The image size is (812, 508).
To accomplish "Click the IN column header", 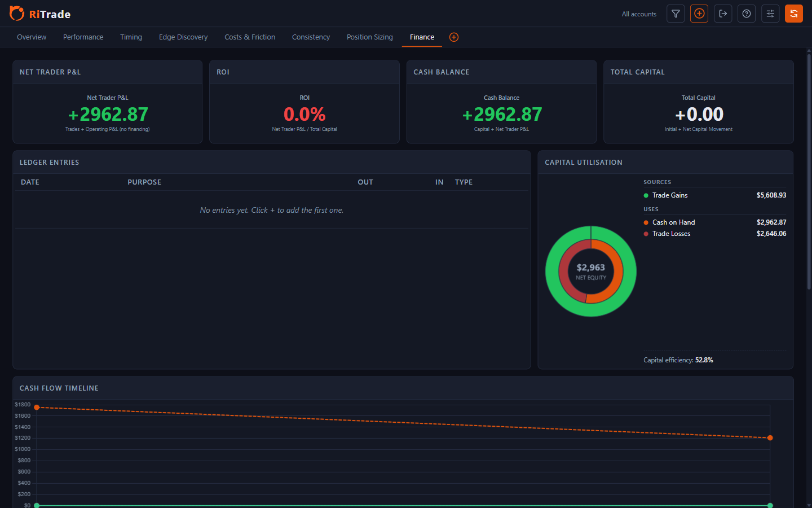I will (x=439, y=182).
